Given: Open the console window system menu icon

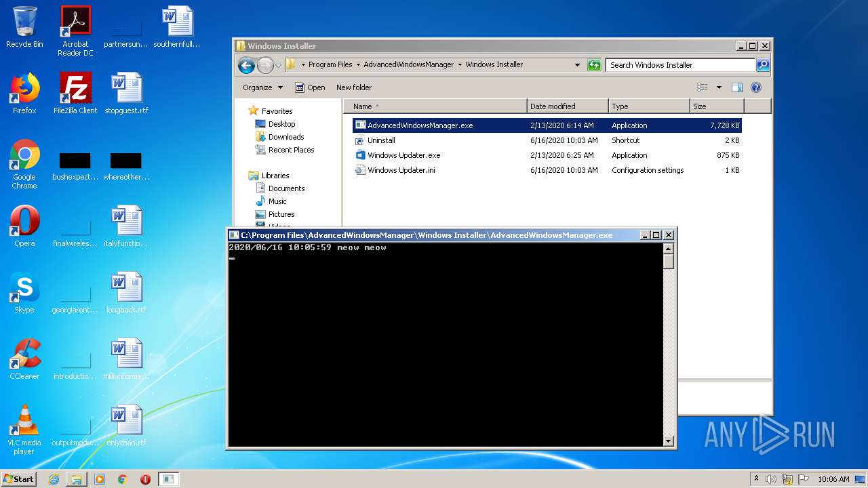Looking at the screenshot, I should [234, 235].
